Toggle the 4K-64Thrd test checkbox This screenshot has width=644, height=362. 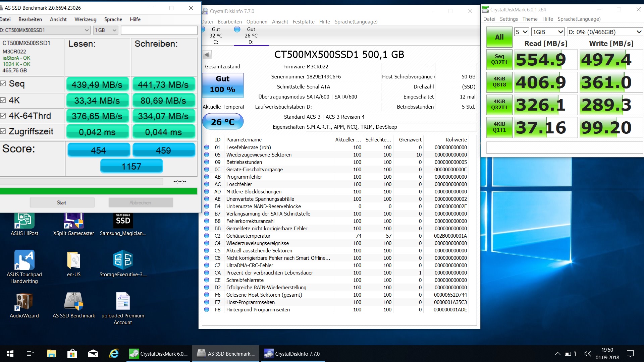click(3, 116)
